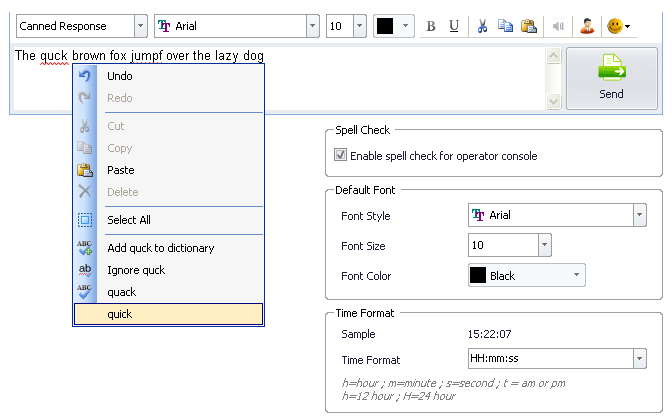Click the black color swatch in toolbar
Viewport: 672px width, 418px height.
click(x=385, y=26)
